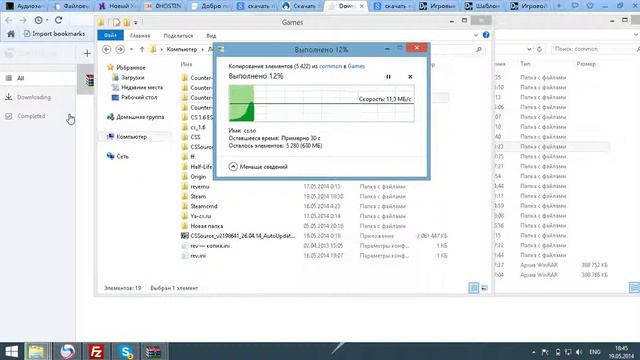Open quick access toolbar customize dropdown
Viewport: 640px width, 360px height.
[x=136, y=22]
